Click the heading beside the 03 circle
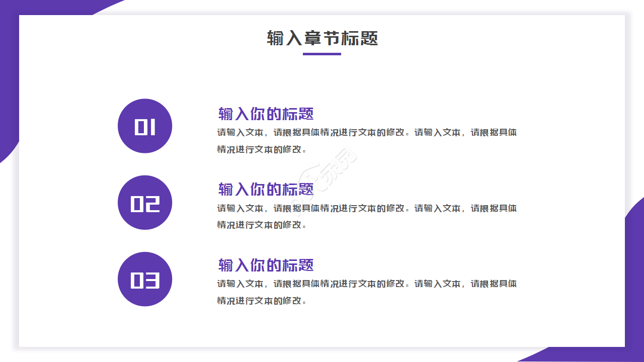This screenshot has width=644, height=362. (266, 265)
